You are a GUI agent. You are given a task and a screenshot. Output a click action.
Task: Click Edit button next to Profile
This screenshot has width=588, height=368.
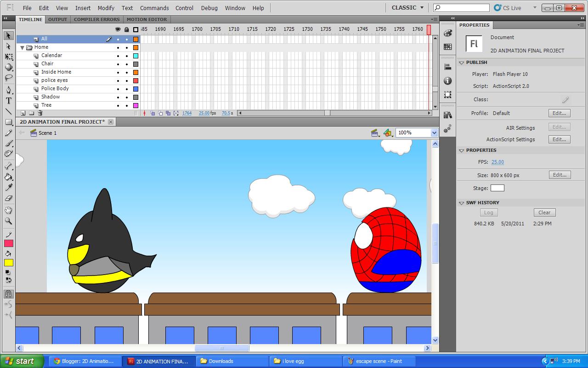pyautogui.click(x=559, y=113)
